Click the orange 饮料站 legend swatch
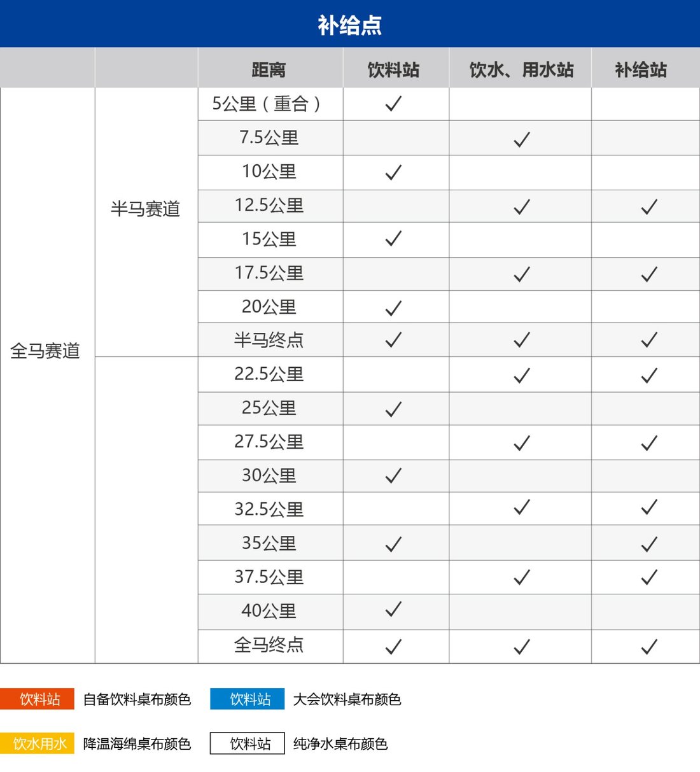Image resolution: width=700 pixels, height=772 pixels. [38, 699]
